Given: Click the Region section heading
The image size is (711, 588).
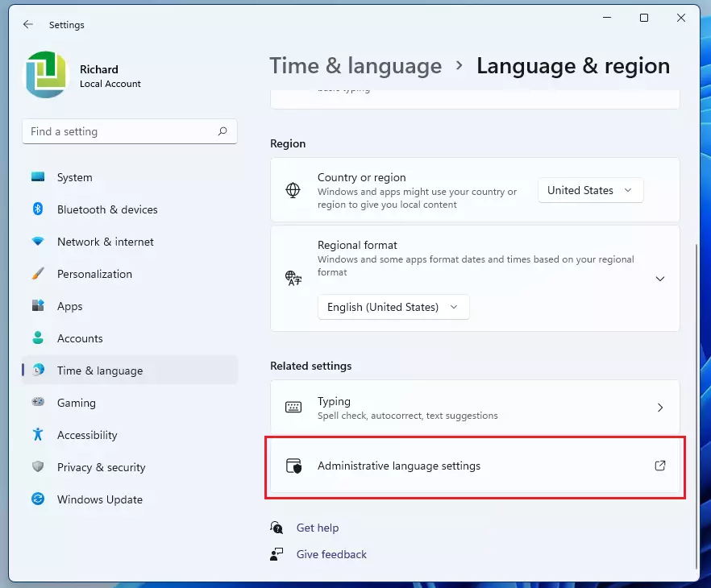Looking at the screenshot, I should 288,143.
